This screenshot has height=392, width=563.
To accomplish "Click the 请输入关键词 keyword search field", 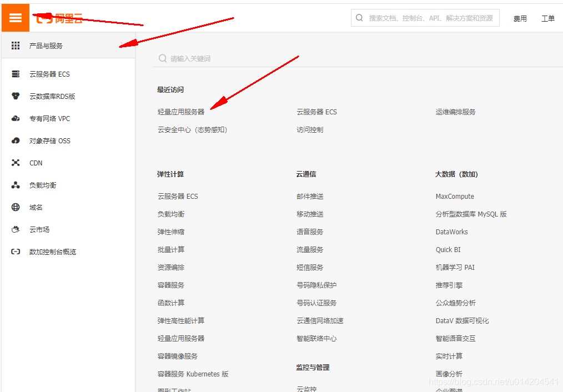I will click(358, 58).
